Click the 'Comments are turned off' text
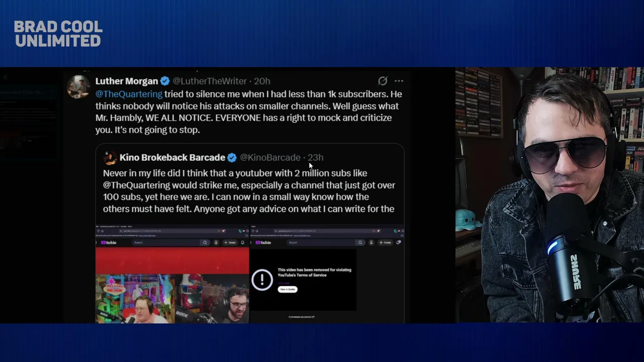644x362 pixels. (x=301, y=317)
